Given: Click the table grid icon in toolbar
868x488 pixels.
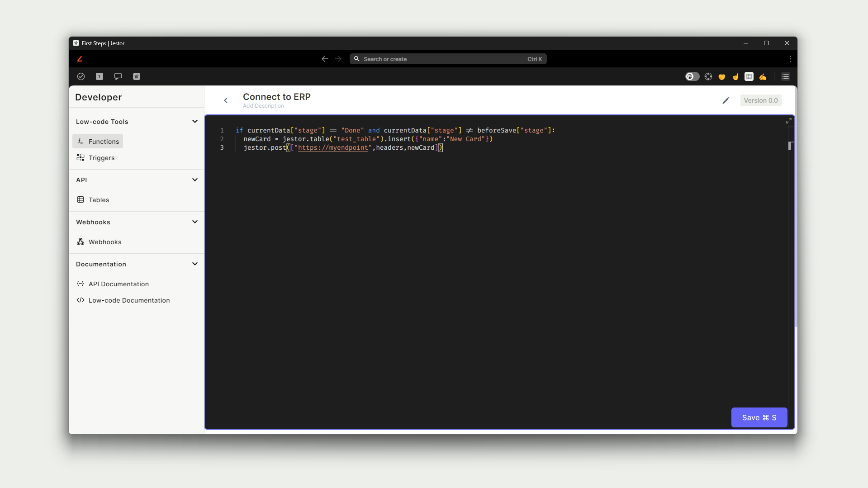Looking at the screenshot, I should coord(749,76).
